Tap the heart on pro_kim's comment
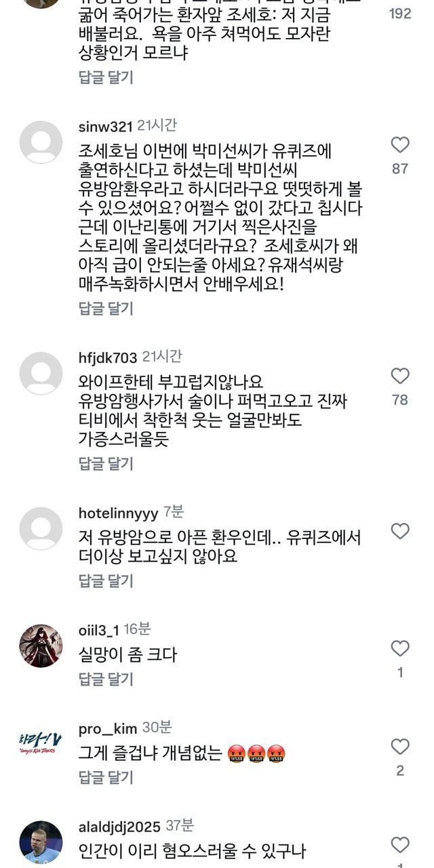The height and width of the screenshot is (868, 434). [400, 747]
